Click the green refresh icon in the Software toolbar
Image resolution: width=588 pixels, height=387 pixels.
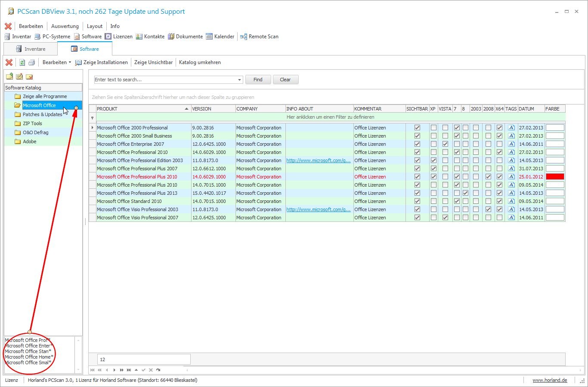(22, 62)
